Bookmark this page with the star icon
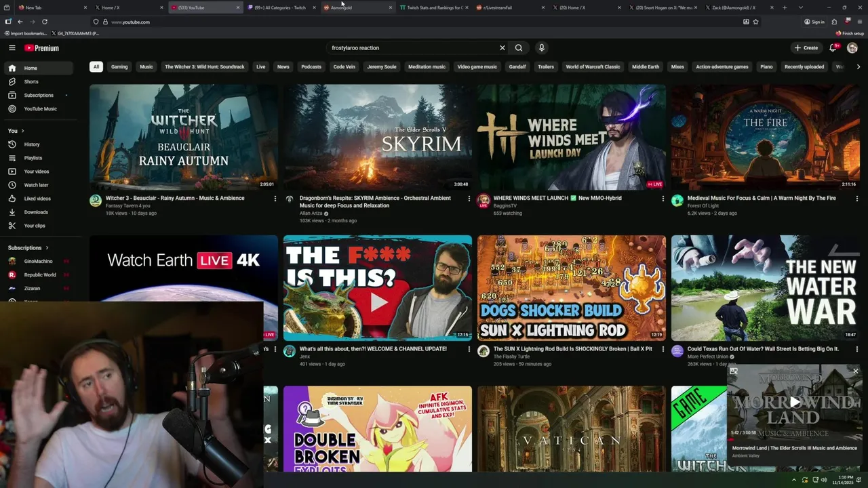 tap(755, 22)
